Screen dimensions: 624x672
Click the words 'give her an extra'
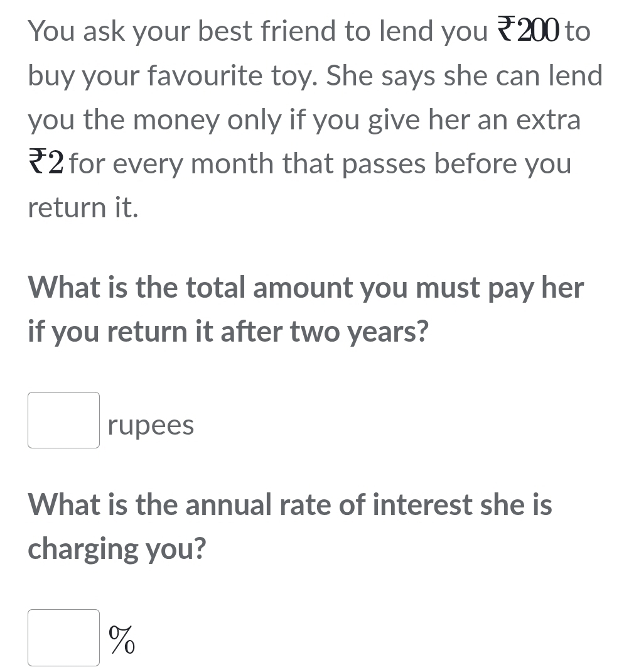tap(474, 120)
